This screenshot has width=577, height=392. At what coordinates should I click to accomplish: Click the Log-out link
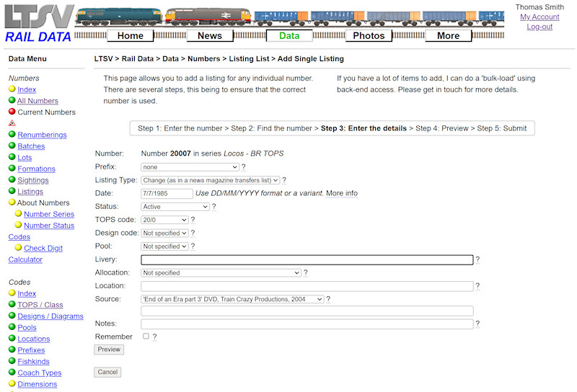point(539,27)
